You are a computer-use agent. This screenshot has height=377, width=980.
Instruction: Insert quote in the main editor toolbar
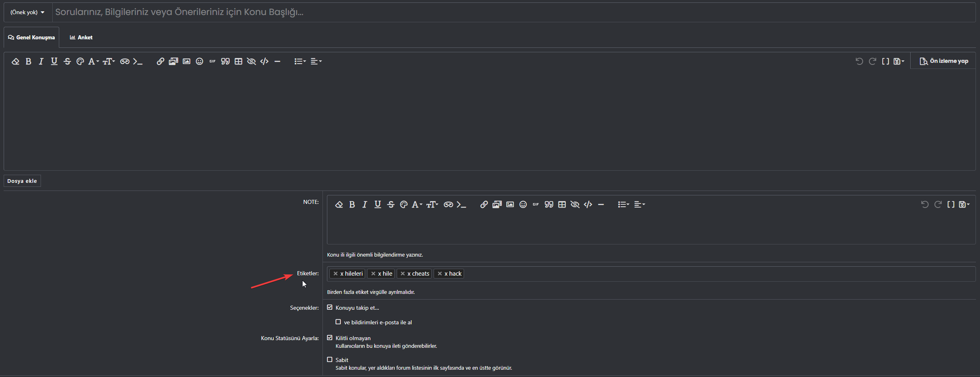point(226,61)
